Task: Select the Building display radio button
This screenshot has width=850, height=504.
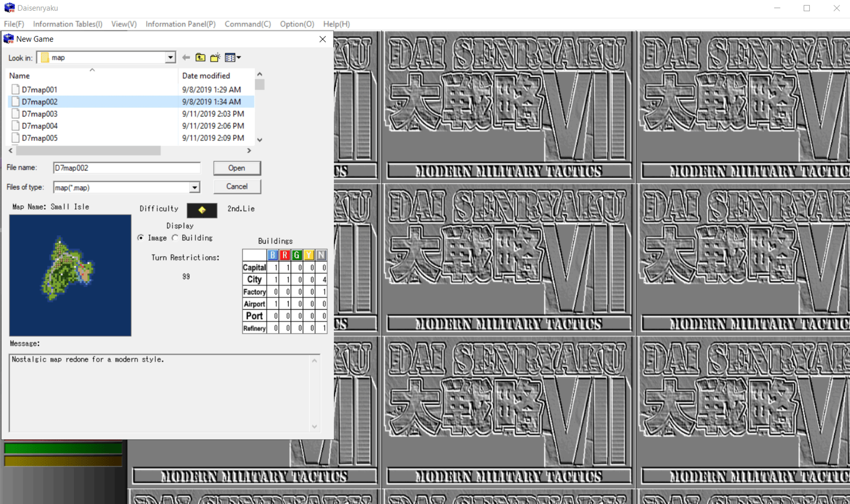Action: 175,238
